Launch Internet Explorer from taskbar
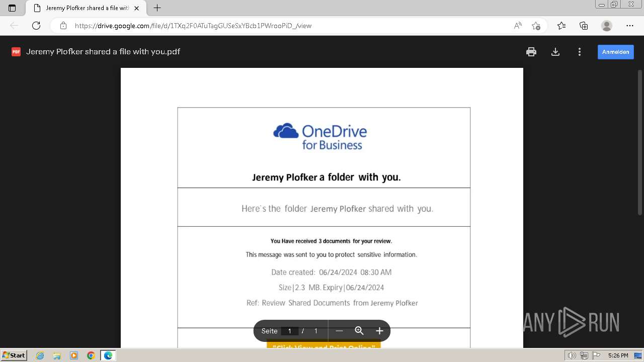 point(40,355)
